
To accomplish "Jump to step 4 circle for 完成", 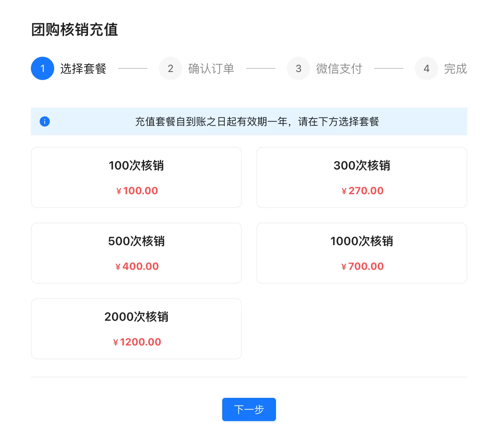I will (427, 68).
